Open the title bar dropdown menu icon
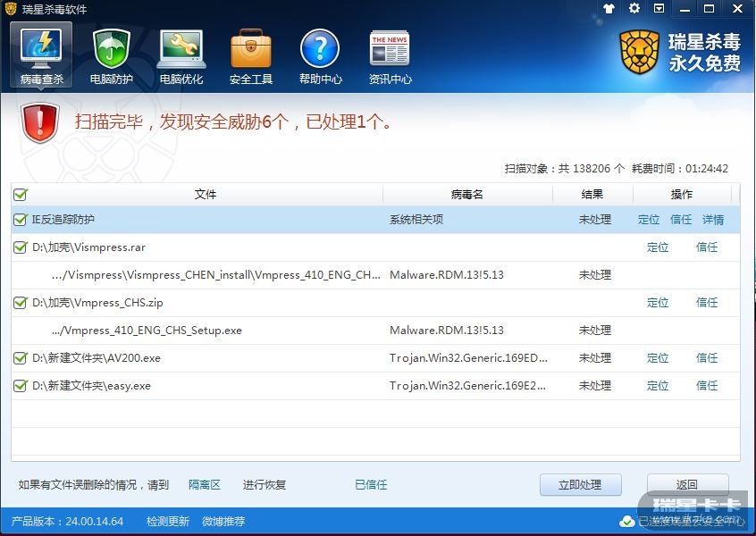Viewport: 756px width, 536px height. click(x=659, y=8)
